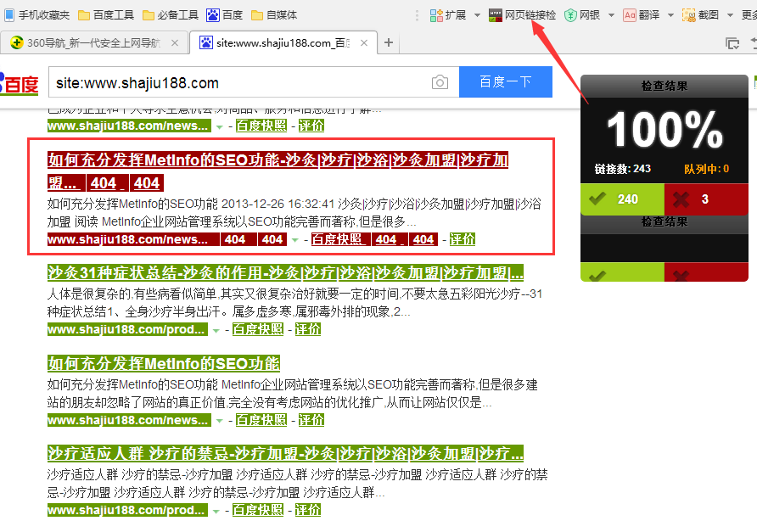This screenshot has height=532, width=757.
Task: Click the 链接数: 243 link count
Action: pos(623,169)
